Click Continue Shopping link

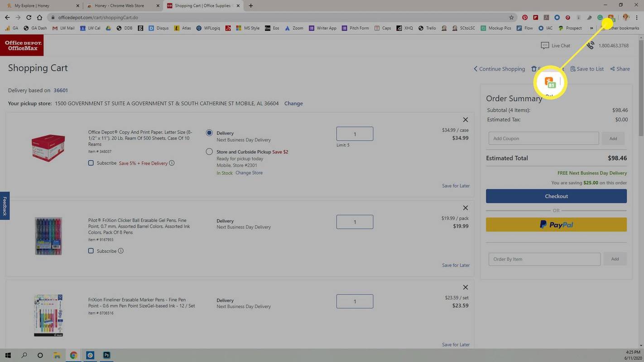pos(499,69)
